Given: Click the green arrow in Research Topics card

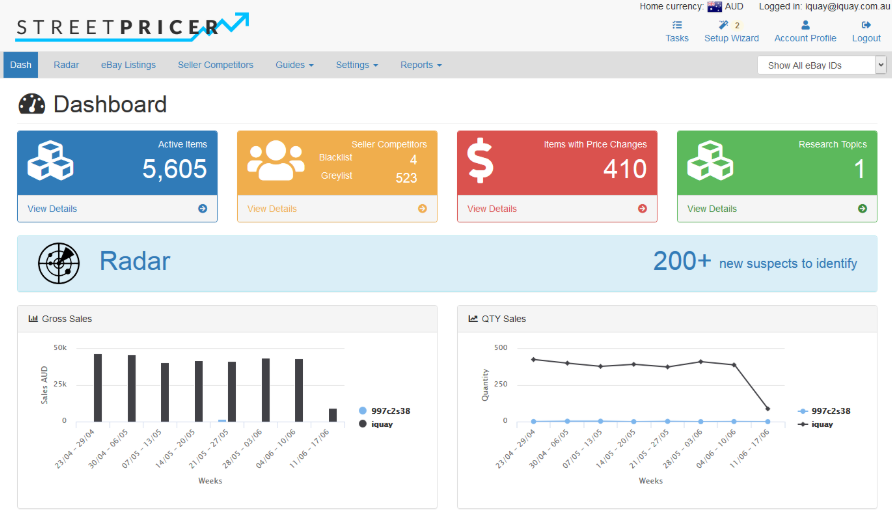Looking at the screenshot, I should point(862,209).
